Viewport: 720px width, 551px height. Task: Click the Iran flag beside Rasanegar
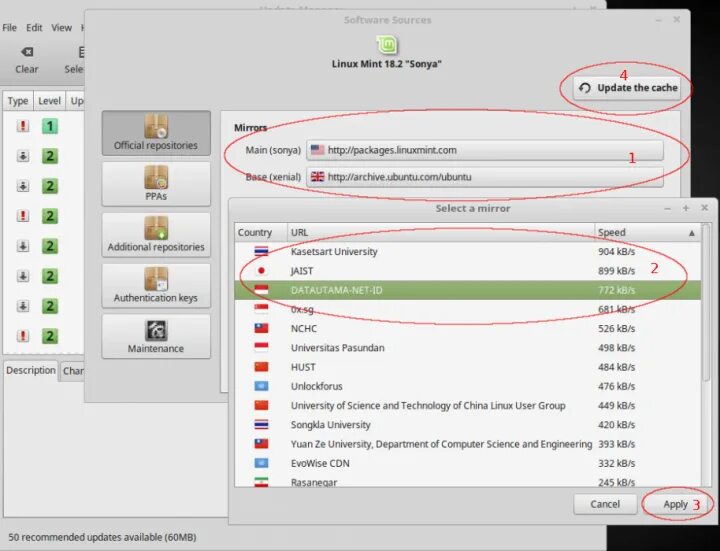[x=261, y=482]
